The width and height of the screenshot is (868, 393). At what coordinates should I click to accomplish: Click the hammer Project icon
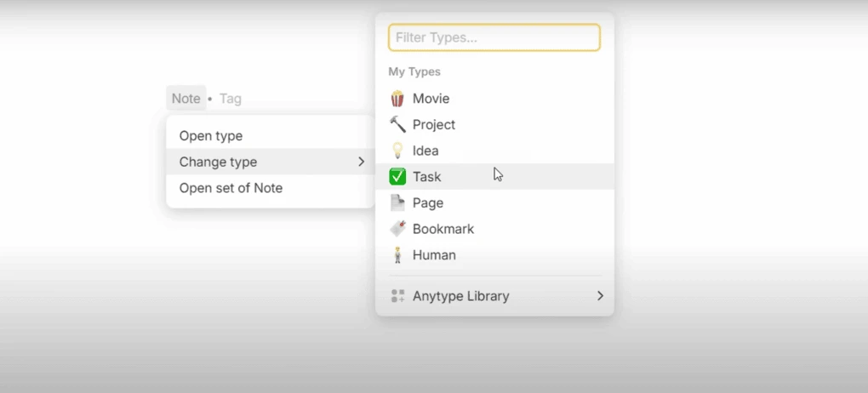click(x=397, y=124)
